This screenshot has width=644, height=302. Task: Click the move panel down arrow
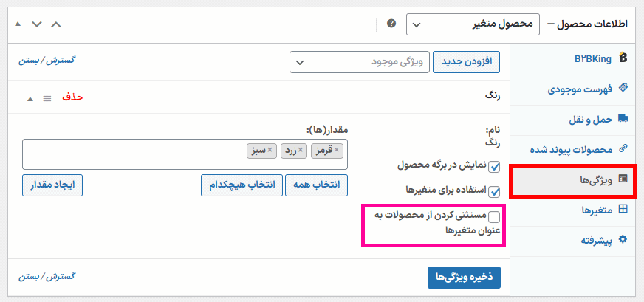tap(37, 24)
